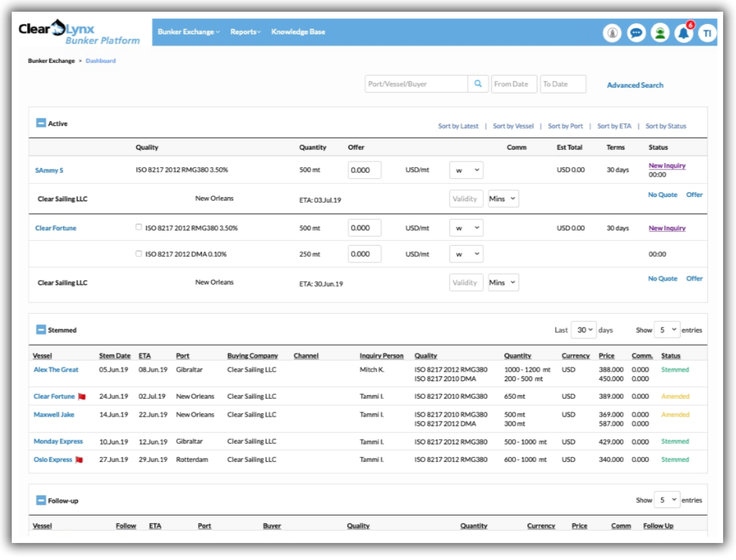Collapse the Stemmed section minus icon
Screen dimensions: 736x560
tap(41, 330)
